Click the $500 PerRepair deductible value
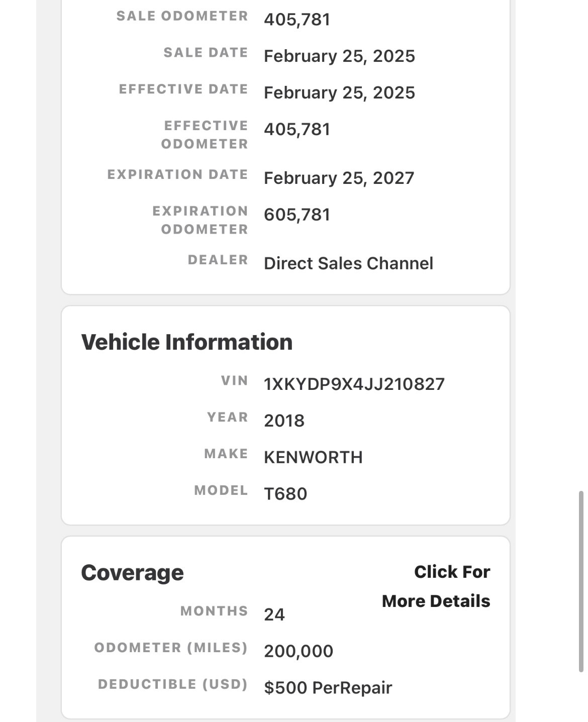588x722 pixels. (x=328, y=688)
